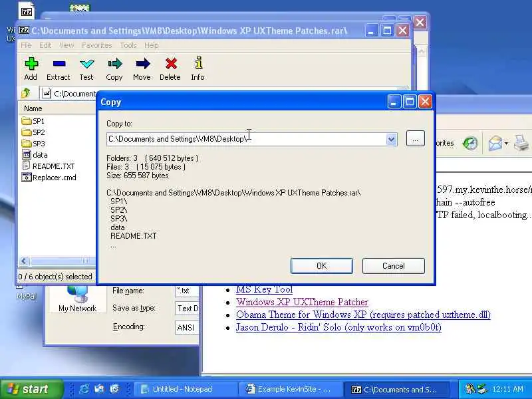Click the Add toolbar icon in 7-Zip
Image resolution: width=532 pixels, height=399 pixels.
[x=31, y=69]
